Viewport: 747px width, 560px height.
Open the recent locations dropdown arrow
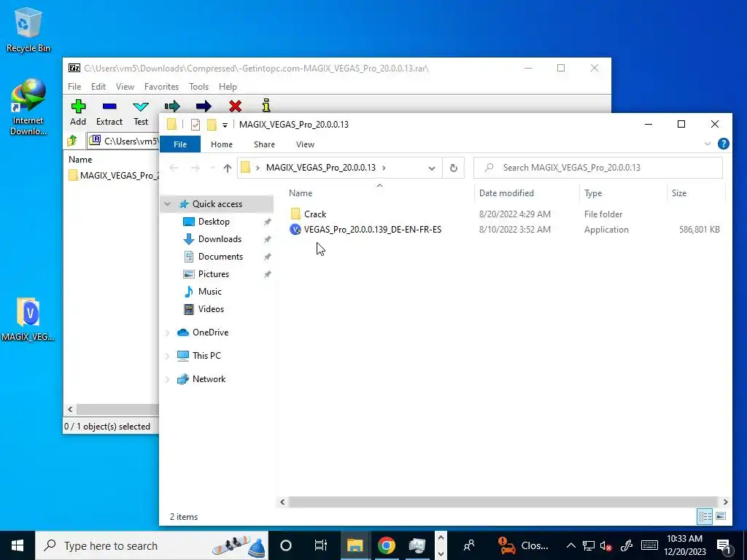212,168
